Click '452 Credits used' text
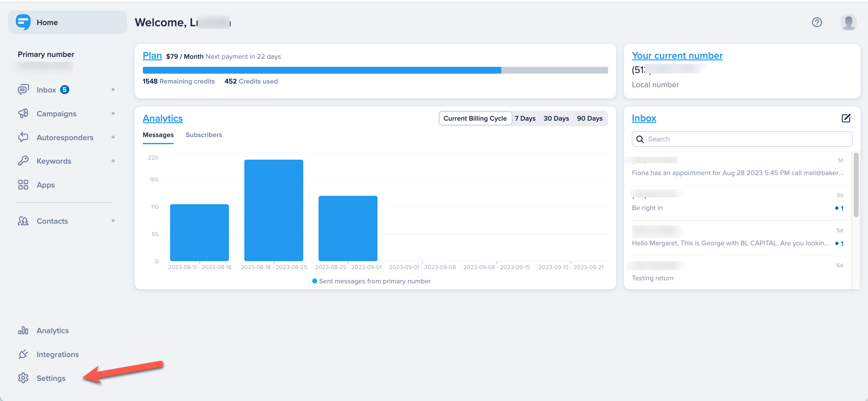 [x=251, y=81]
